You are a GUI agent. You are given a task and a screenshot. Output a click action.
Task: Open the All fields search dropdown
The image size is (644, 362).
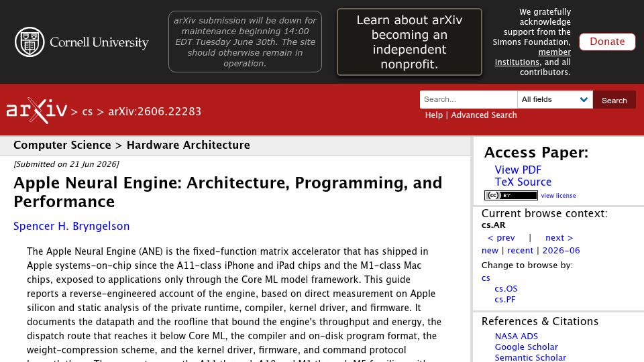point(555,99)
